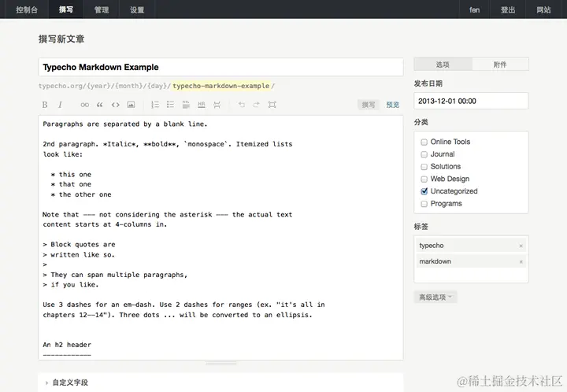Redo the last edit
Image resolution: width=567 pixels, height=392 pixels.
coord(257,105)
